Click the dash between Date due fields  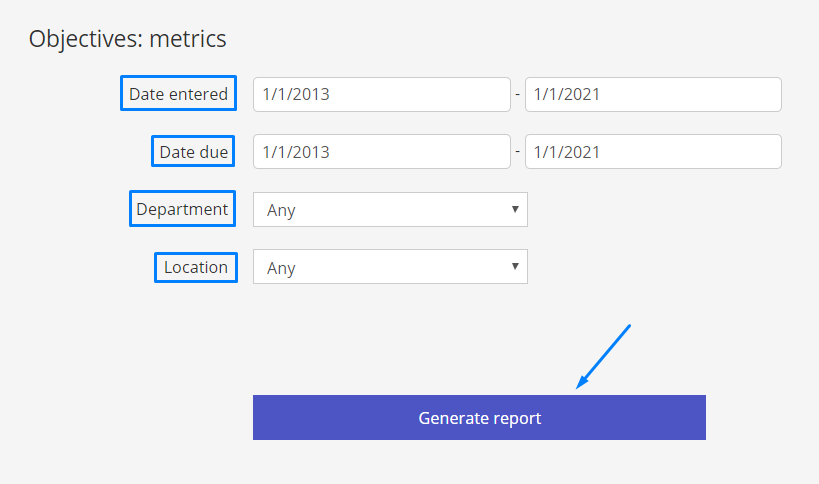point(518,151)
